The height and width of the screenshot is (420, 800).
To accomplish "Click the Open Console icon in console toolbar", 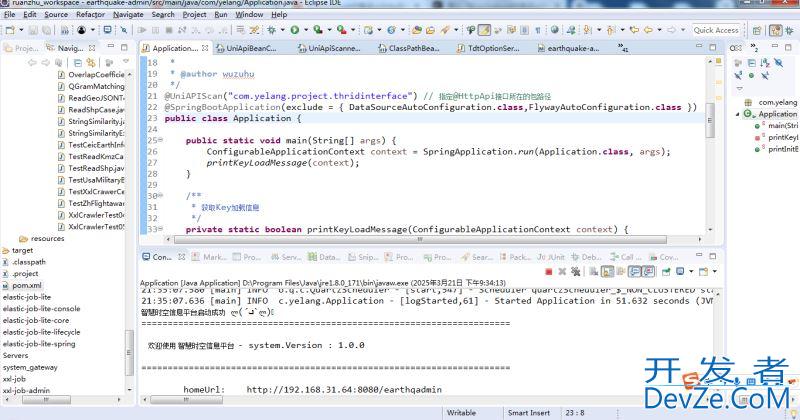I will pos(704,271).
